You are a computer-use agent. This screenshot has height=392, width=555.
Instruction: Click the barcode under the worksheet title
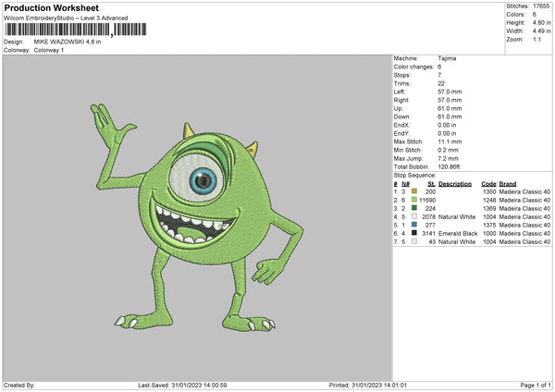(76, 30)
